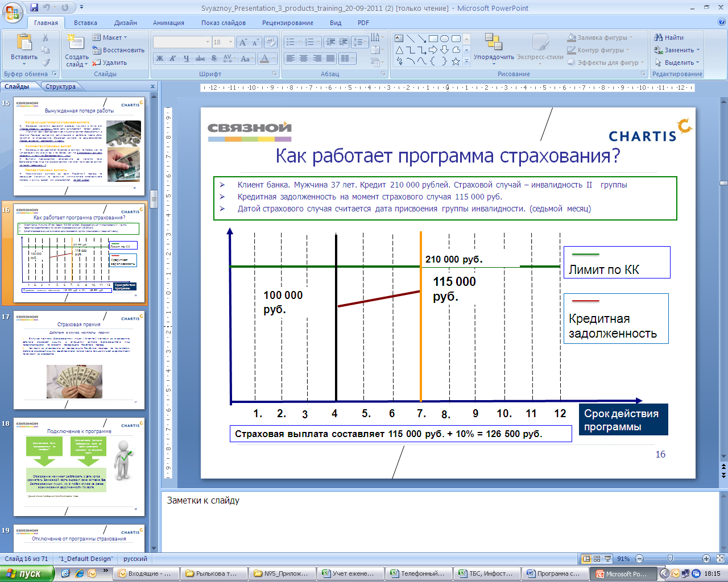Viewport: 728px width, 582px height.
Task: Select the triangle shape
Action: point(399,50)
